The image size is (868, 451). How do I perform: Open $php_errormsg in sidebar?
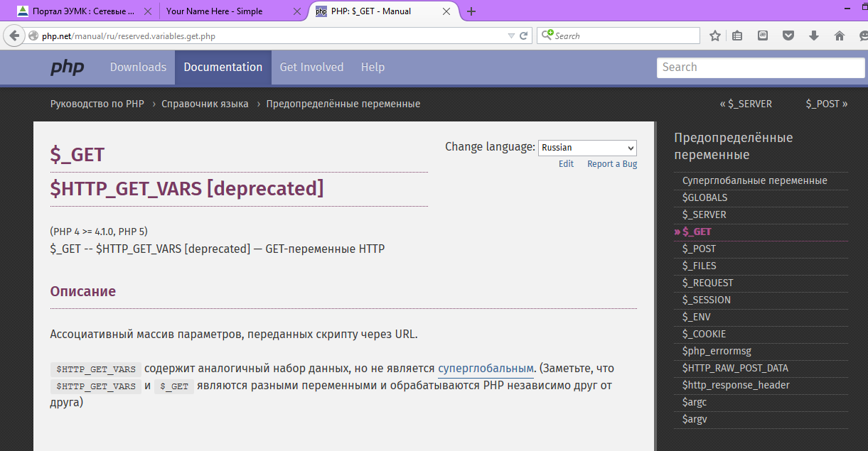click(717, 351)
